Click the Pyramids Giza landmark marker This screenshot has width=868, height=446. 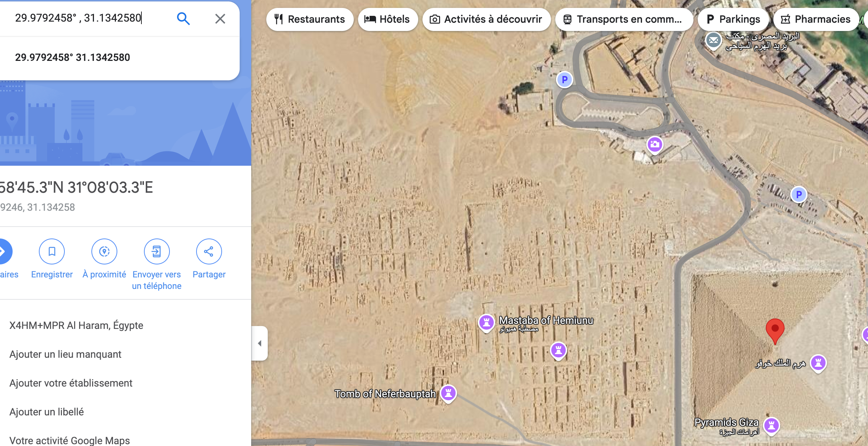click(771, 425)
